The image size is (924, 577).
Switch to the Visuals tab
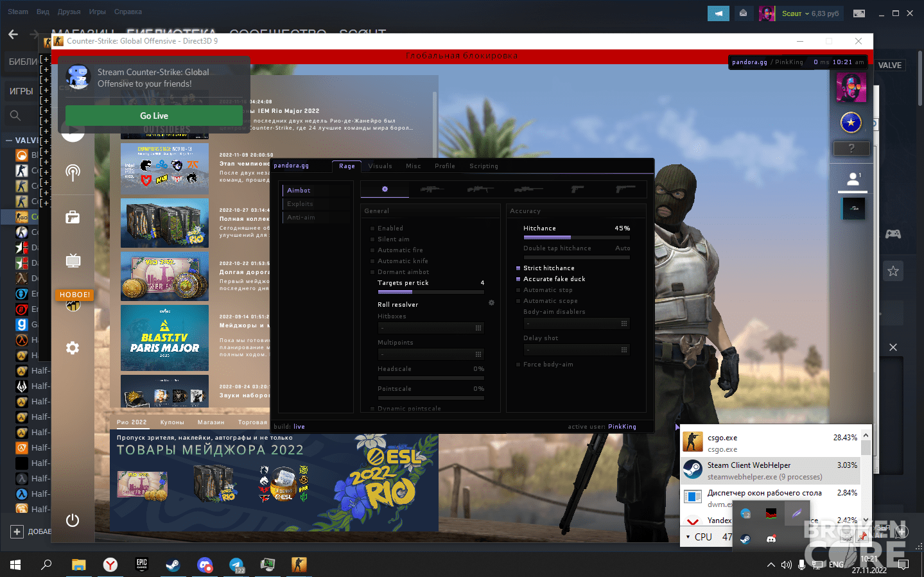coord(380,166)
